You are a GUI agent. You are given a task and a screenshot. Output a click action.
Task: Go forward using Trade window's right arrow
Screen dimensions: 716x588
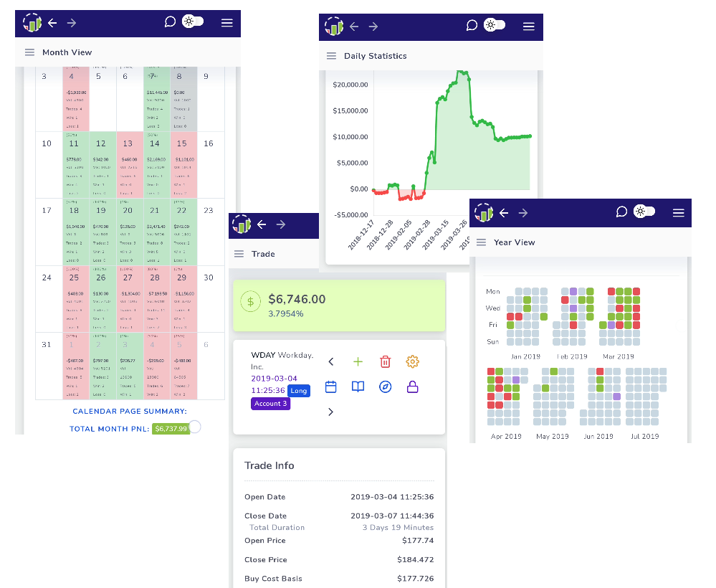point(281,224)
